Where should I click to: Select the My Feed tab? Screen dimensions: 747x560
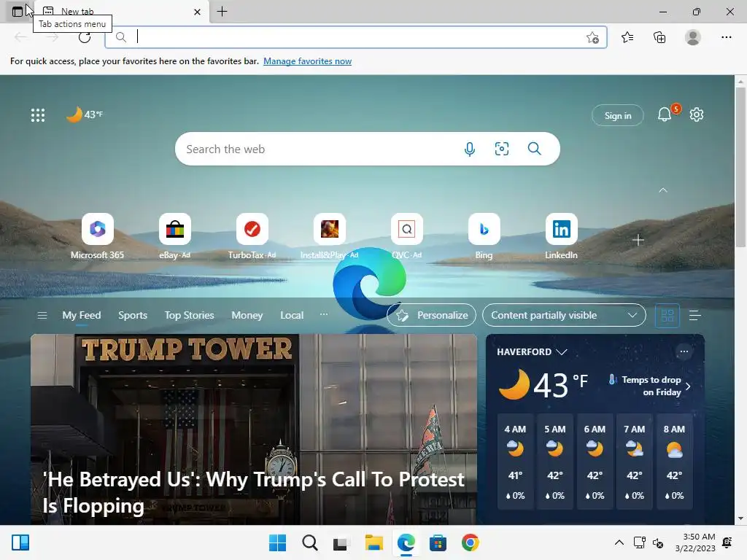82,315
